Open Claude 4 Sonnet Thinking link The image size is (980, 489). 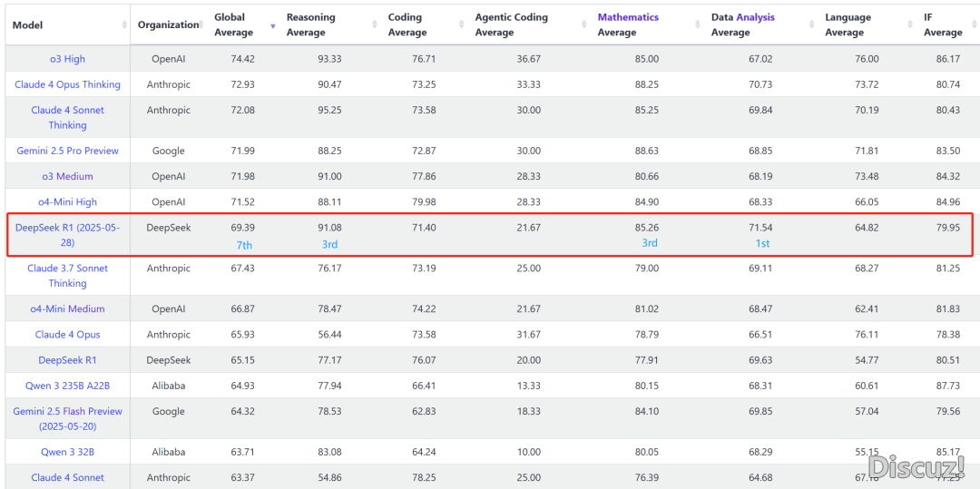pyautogui.click(x=67, y=117)
